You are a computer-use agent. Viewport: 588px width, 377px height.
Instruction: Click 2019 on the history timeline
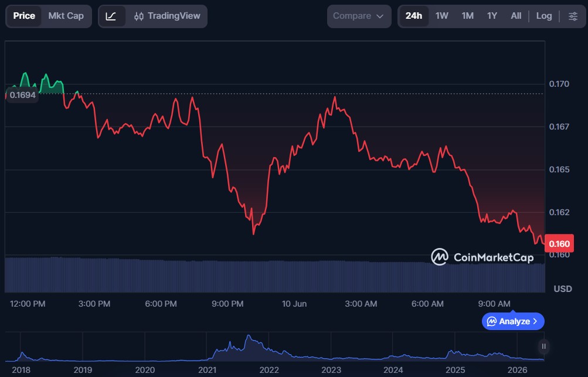(83, 370)
